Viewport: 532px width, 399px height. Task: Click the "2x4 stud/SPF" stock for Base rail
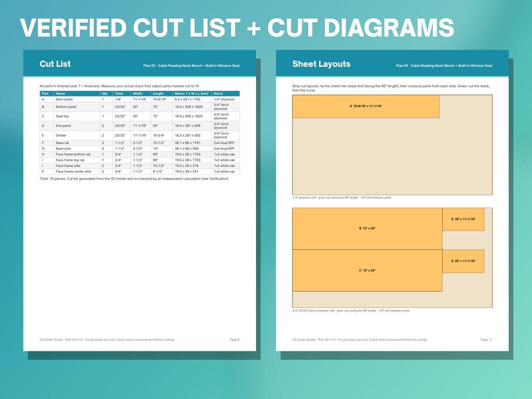(x=224, y=143)
